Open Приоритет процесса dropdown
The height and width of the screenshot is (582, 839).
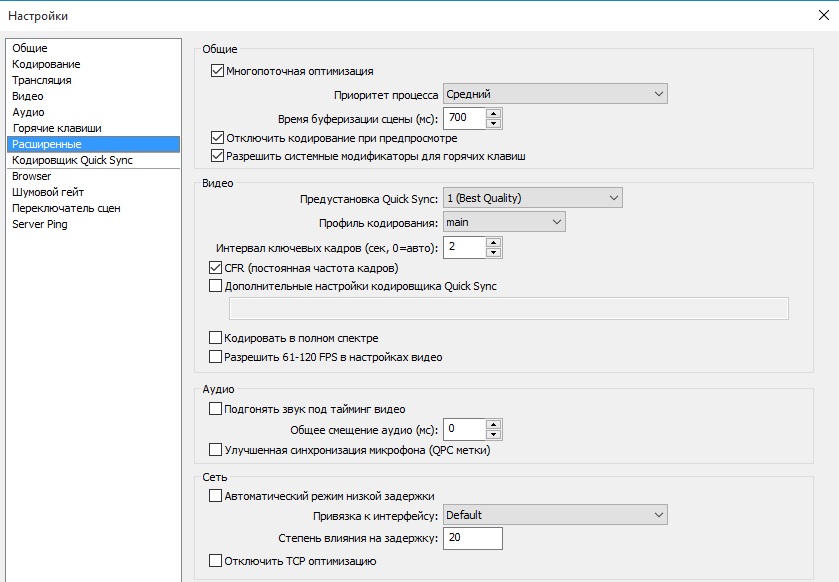[x=555, y=94]
